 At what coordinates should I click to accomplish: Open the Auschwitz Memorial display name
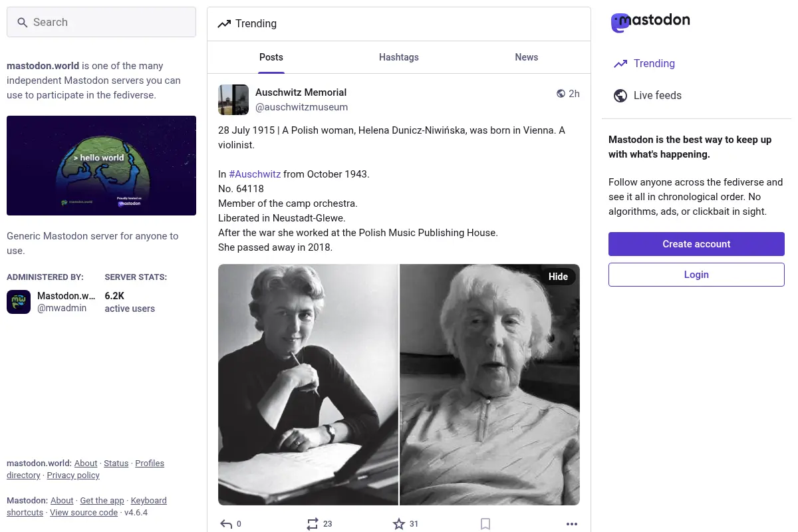301,92
